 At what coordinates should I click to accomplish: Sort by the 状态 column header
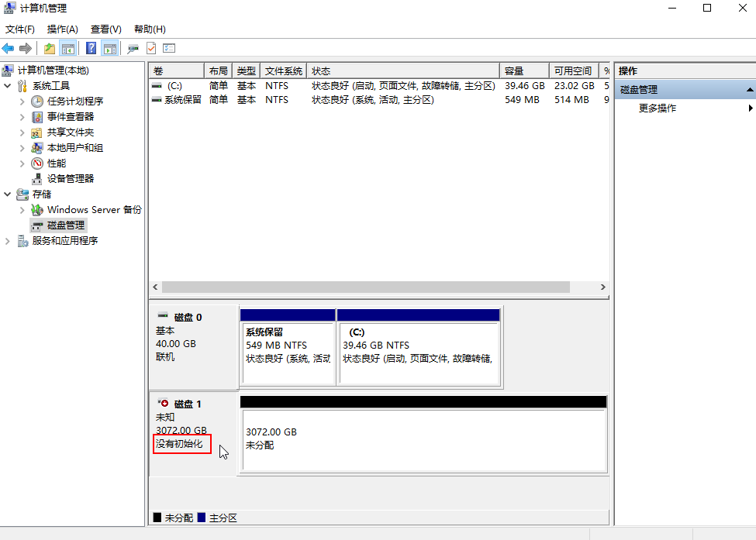[x=403, y=71]
